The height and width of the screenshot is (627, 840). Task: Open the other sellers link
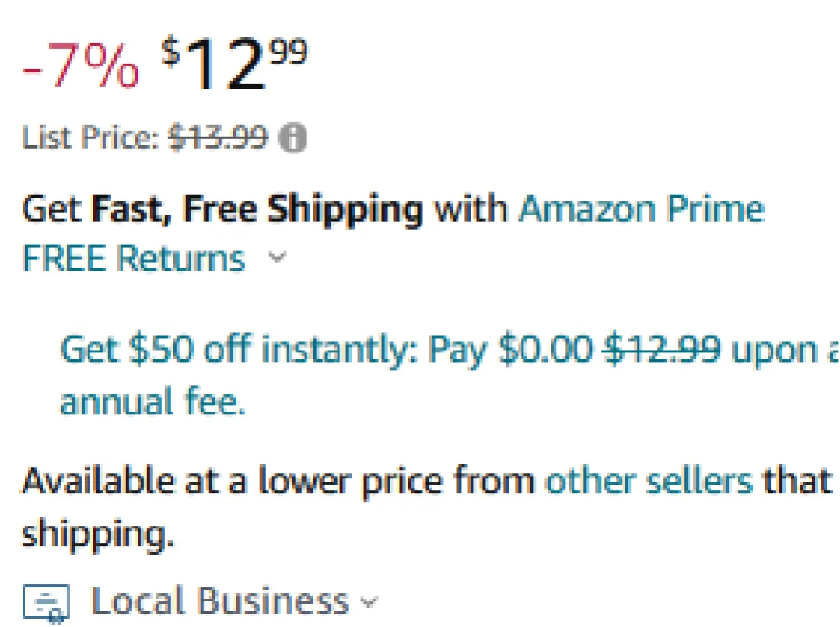[x=649, y=481]
